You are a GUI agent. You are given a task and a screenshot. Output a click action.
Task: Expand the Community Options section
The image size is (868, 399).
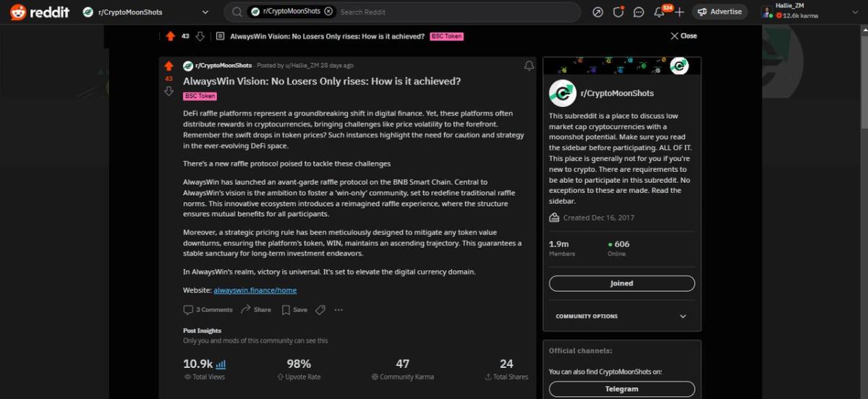[x=621, y=316]
